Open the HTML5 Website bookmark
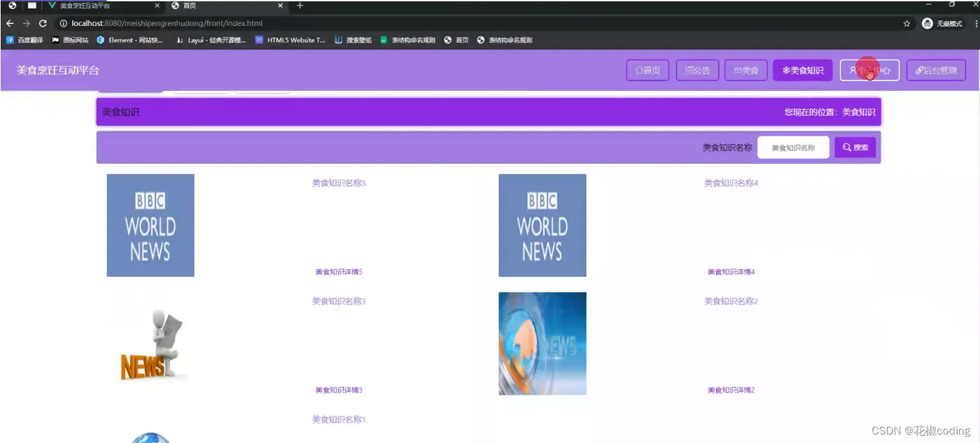Image resolution: width=980 pixels, height=443 pixels. click(290, 40)
